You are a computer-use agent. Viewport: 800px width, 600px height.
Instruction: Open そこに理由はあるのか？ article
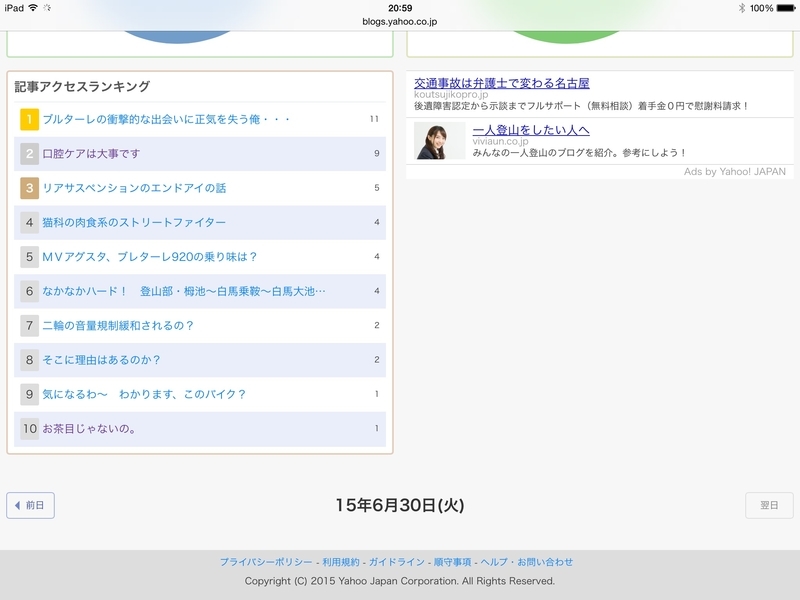[x=101, y=360]
